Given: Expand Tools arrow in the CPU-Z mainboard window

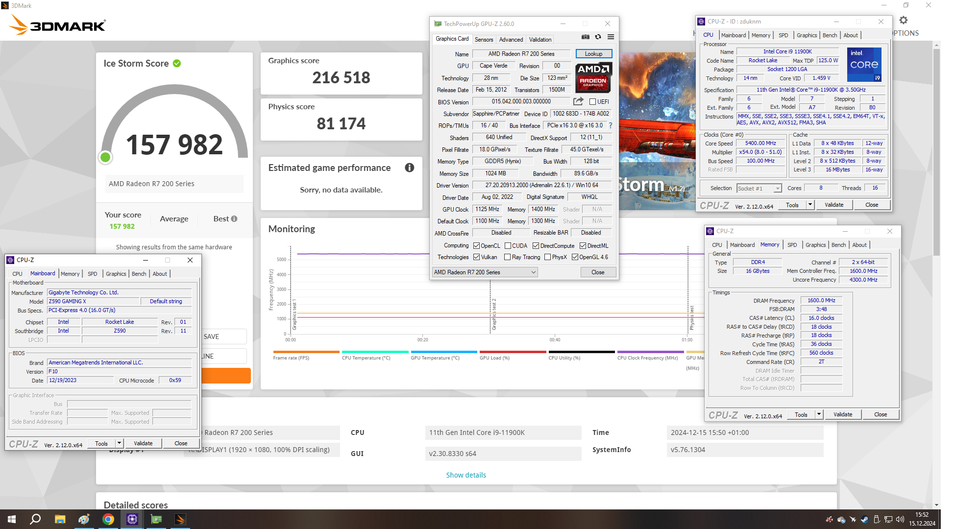Looking at the screenshot, I should [119, 443].
